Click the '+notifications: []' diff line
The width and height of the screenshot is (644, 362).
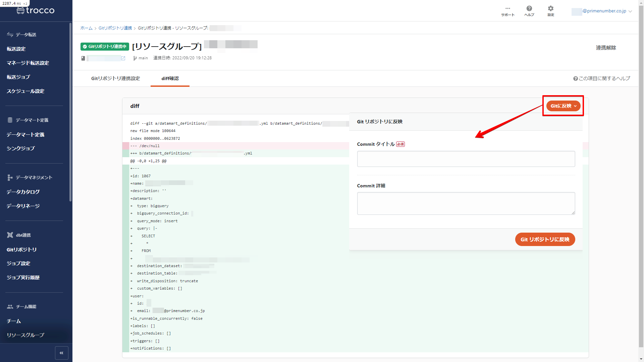(151, 348)
